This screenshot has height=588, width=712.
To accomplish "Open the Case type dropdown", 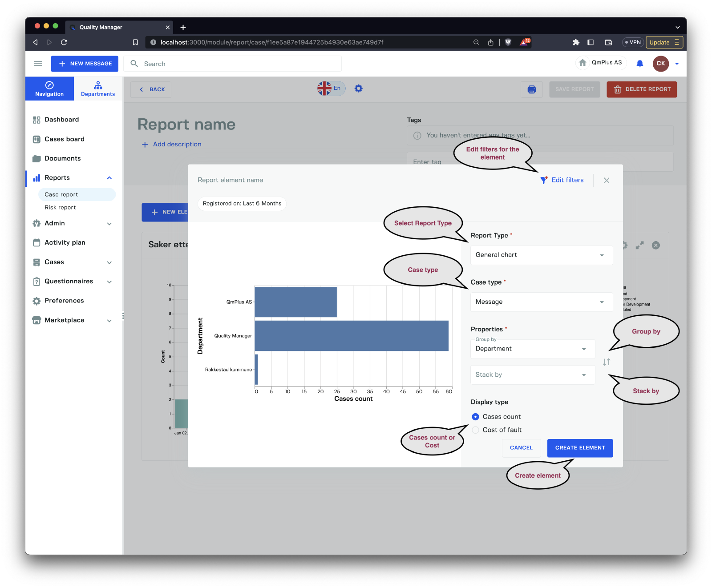I will point(541,302).
